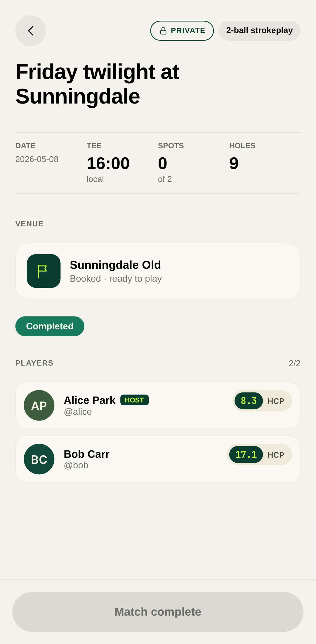The image size is (316, 644).
Task: Tap the date 2026-05-08
Action: tap(37, 159)
